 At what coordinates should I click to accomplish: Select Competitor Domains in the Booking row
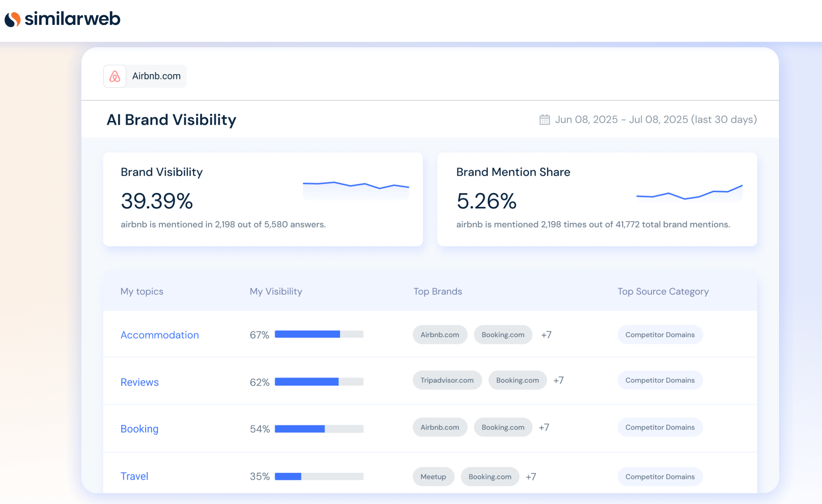660,427
